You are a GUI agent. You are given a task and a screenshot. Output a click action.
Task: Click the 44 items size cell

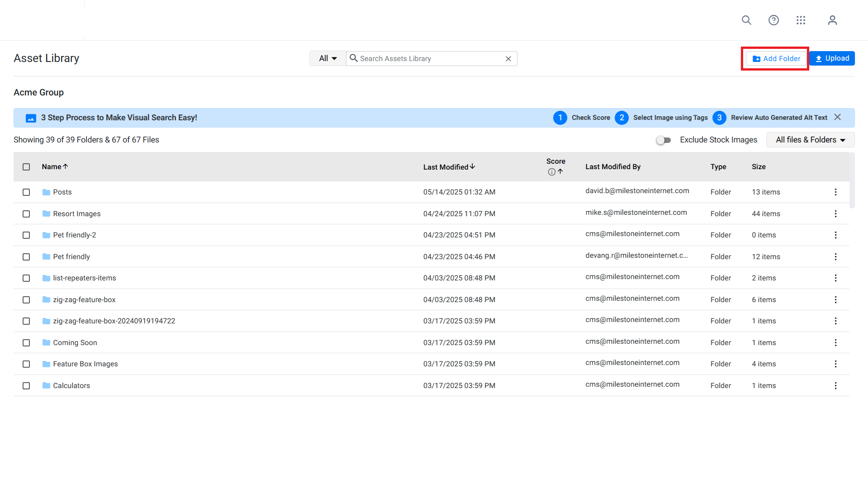click(x=766, y=214)
